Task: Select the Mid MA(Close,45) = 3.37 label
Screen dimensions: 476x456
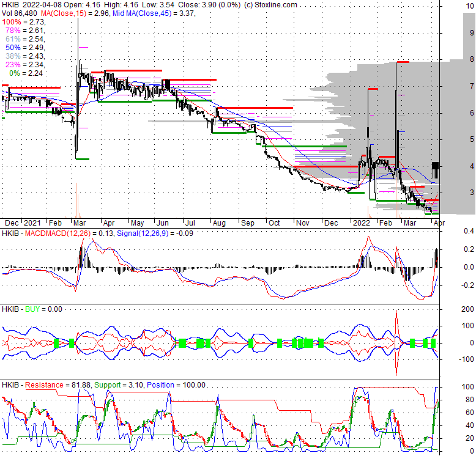Action: click(x=154, y=13)
